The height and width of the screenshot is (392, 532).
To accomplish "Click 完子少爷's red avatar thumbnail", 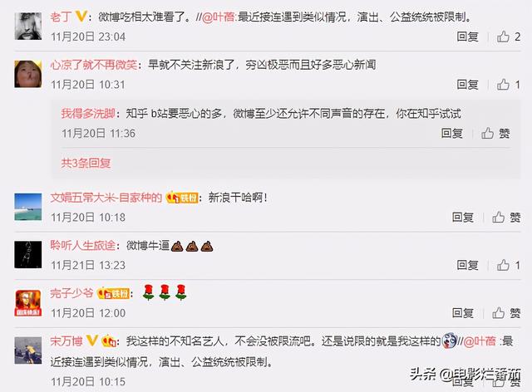I will point(28,303).
